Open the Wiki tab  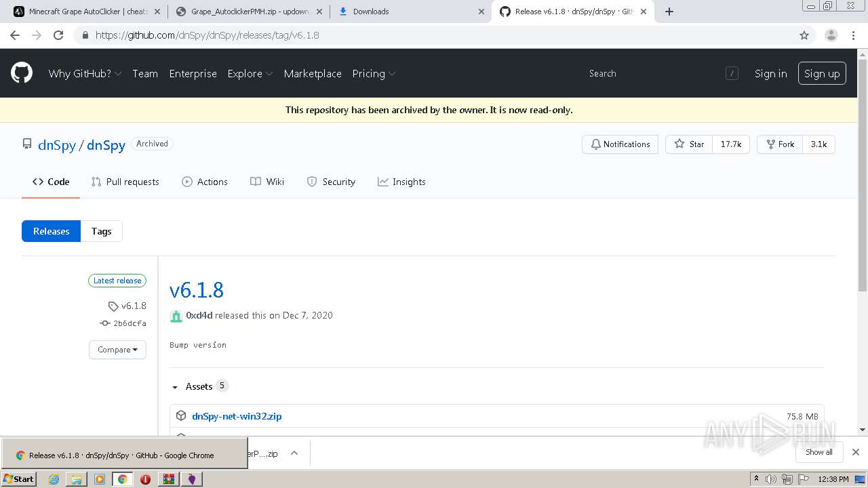point(267,182)
